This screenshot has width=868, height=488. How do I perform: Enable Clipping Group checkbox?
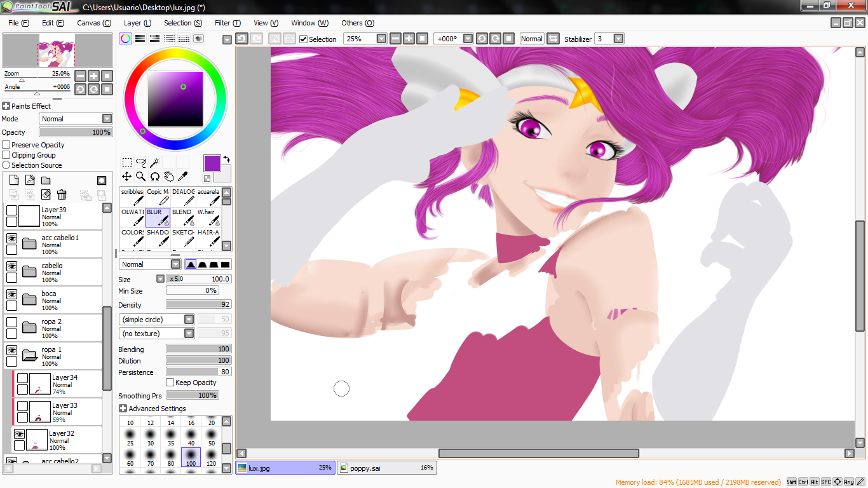coord(6,155)
